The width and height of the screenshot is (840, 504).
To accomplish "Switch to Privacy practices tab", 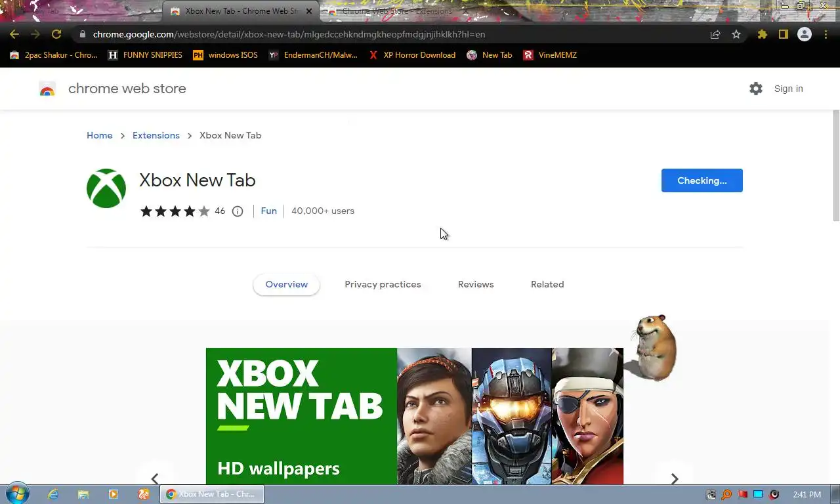I will click(x=383, y=284).
